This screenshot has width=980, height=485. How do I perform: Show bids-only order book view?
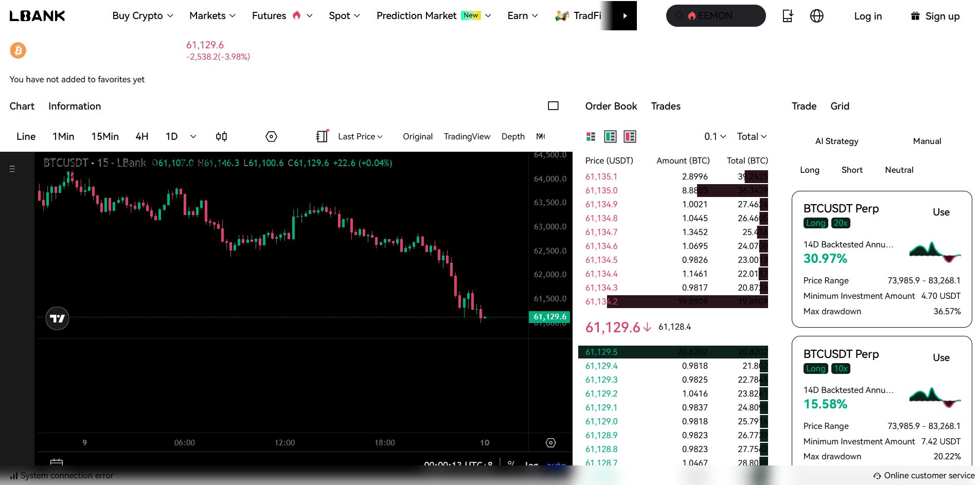pyautogui.click(x=610, y=136)
